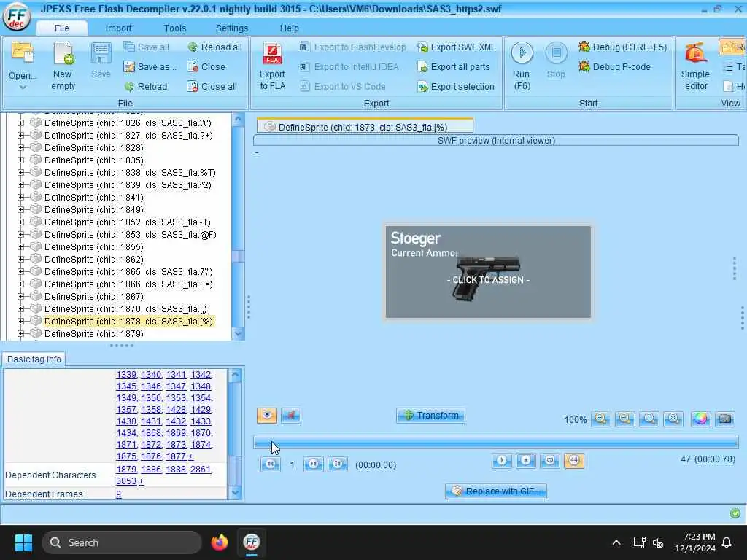Stop the sprite preview playback
The width and height of the screenshot is (747, 560).
coord(526,461)
